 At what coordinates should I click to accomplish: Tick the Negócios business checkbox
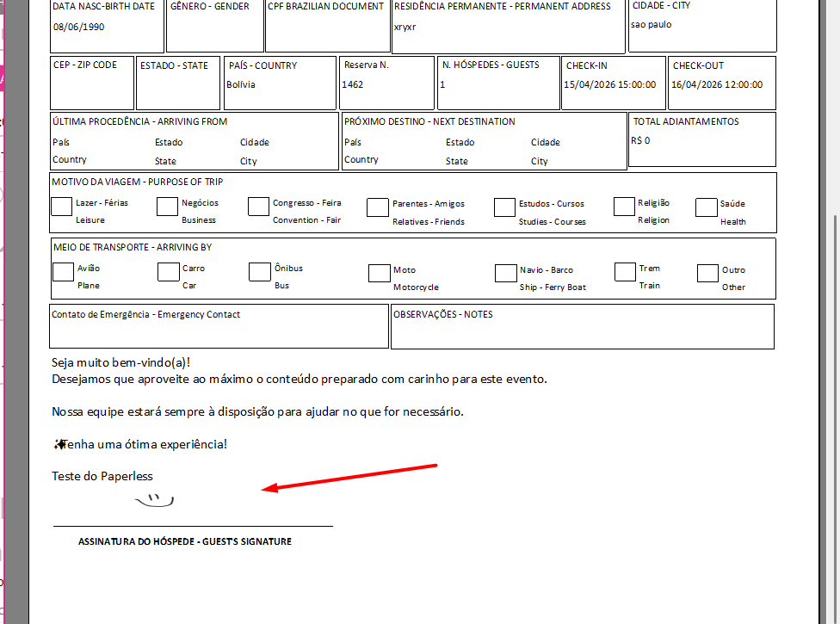(x=167, y=207)
